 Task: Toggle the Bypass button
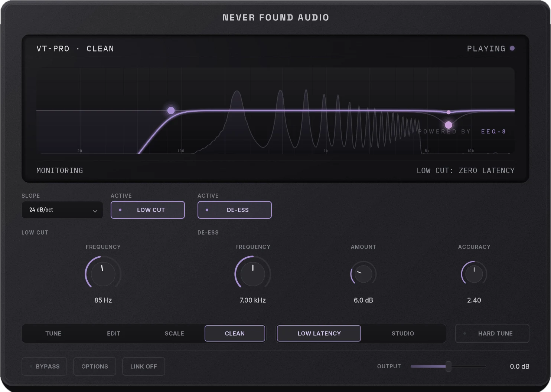(x=45, y=366)
